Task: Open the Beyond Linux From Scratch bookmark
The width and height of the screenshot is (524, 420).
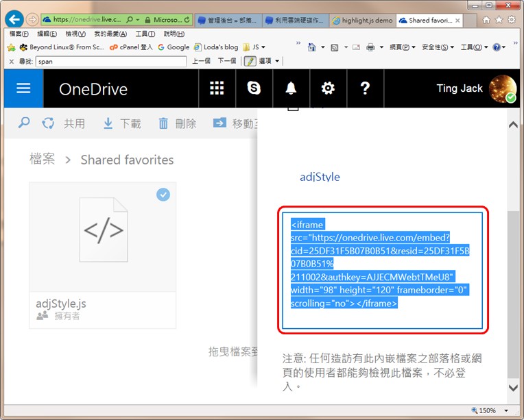Action: point(62,47)
